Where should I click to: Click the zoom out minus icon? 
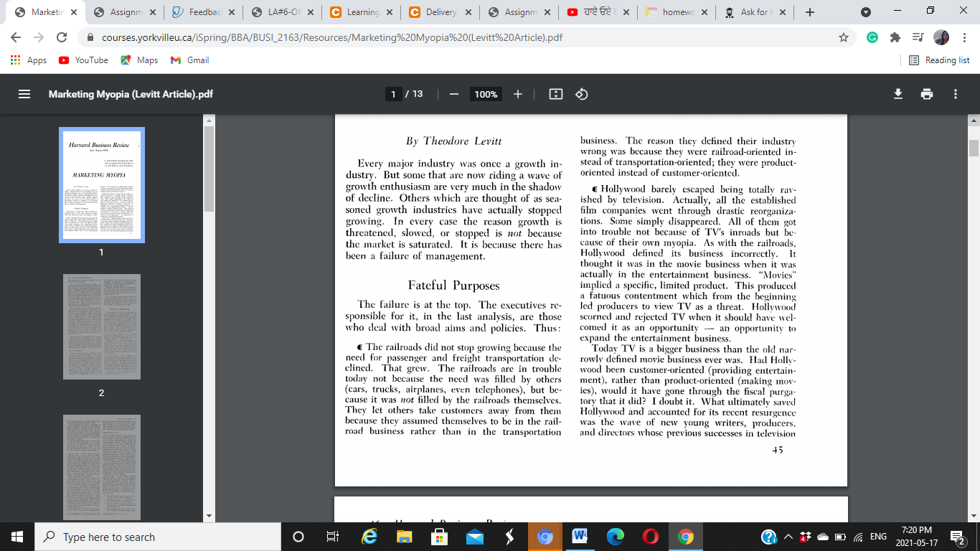pos(453,94)
